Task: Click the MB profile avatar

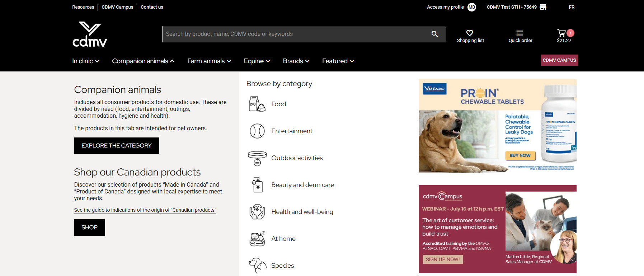Action: click(472, 7)
